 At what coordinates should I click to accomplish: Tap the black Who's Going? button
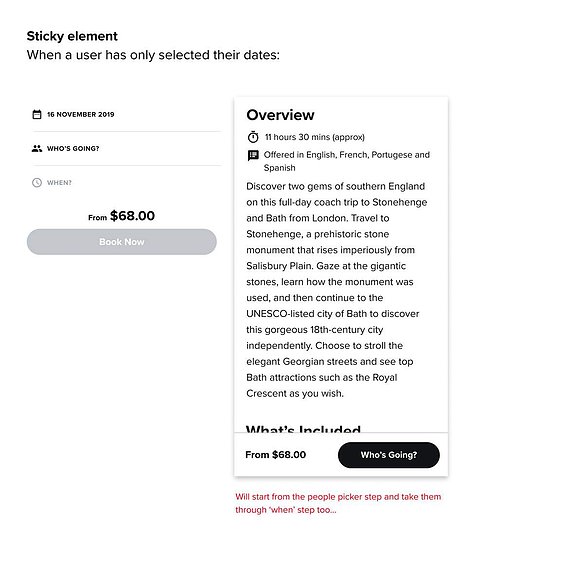tap(389, 455)
